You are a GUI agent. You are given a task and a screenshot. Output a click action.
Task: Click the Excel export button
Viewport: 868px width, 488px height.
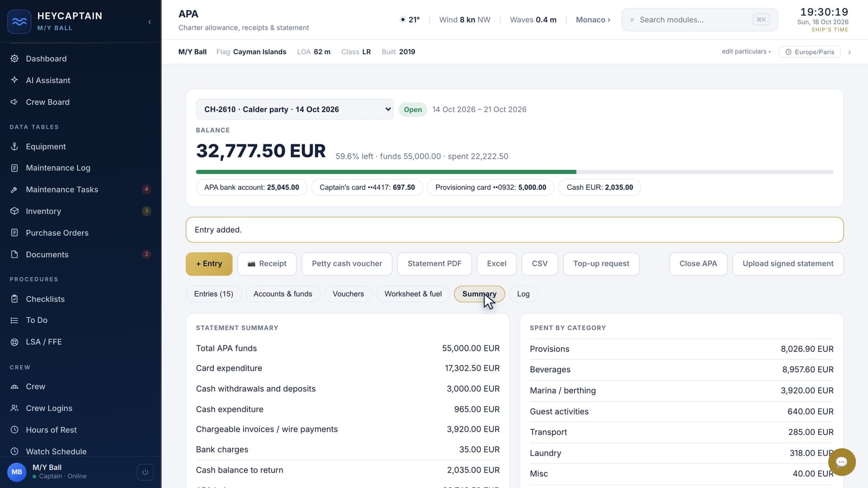(497, 264)
